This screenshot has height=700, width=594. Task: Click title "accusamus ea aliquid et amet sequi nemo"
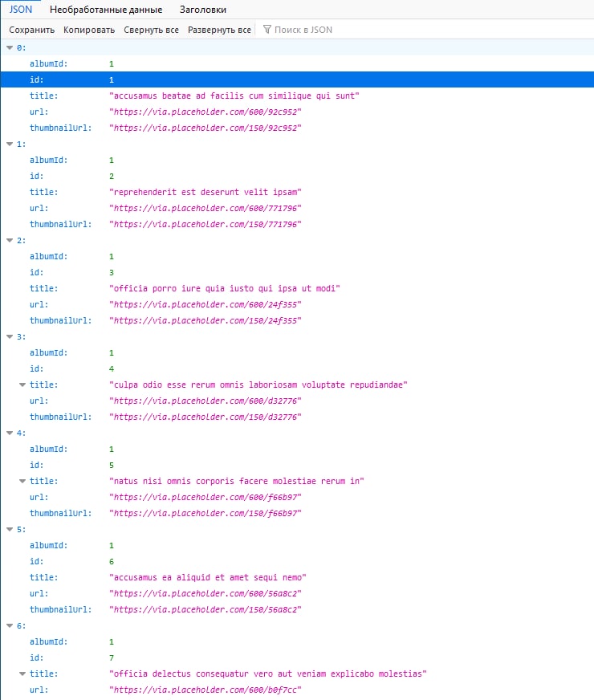click(208, 578)
